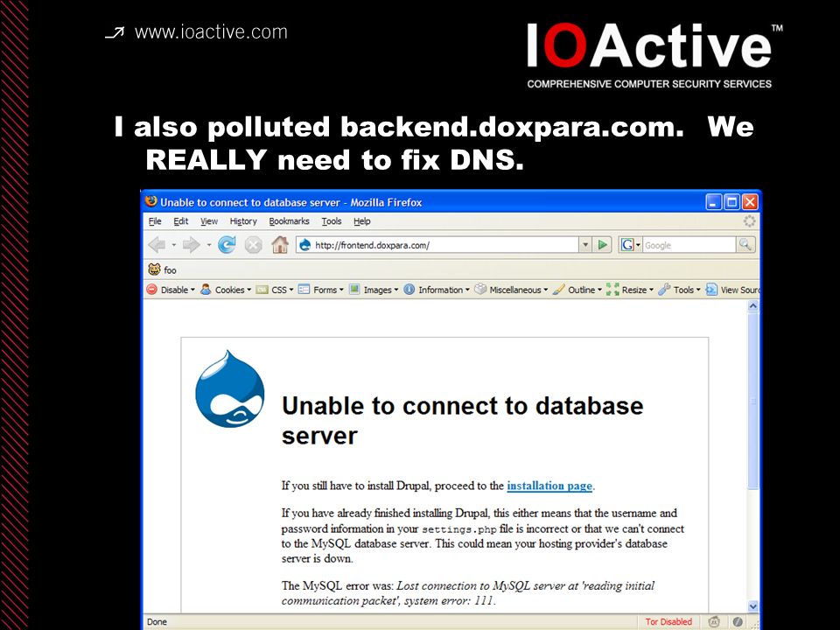Click View Source in developer toolbar
The width and height of the screenshot is (840, 630).
pos(732,290)
